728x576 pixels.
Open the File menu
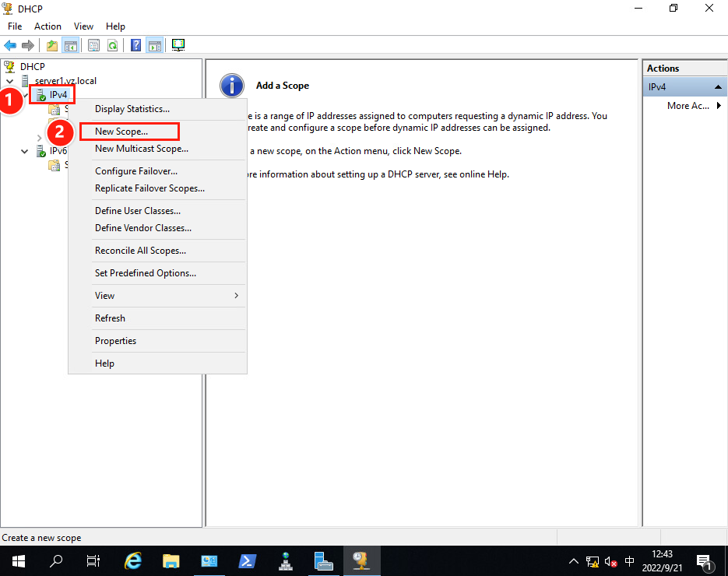pyautogui.click(x=14, y=26)
